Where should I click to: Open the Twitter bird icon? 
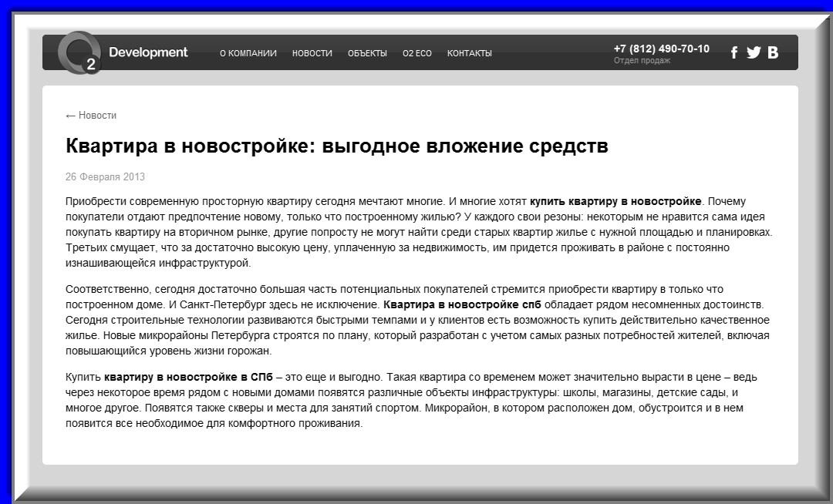[x=754, y=52]
